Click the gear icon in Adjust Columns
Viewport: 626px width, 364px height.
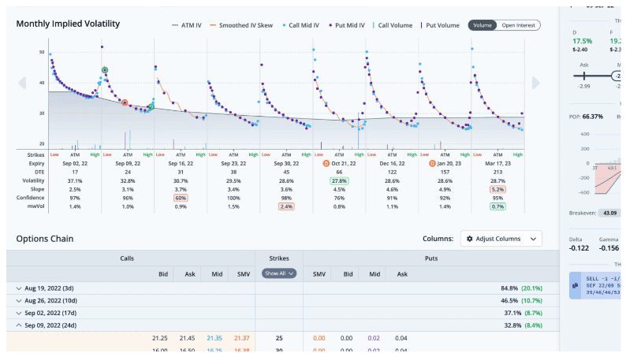pos(470,238)
